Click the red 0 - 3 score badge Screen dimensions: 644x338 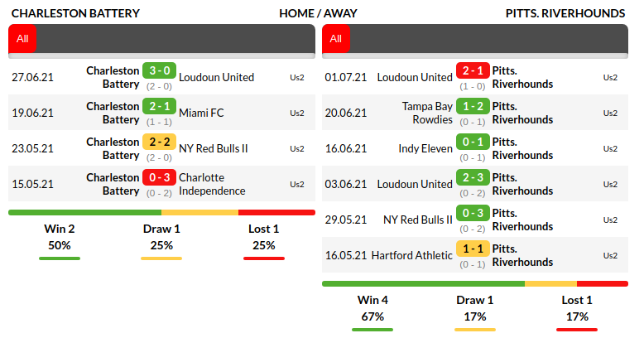[x=159, y=177]
